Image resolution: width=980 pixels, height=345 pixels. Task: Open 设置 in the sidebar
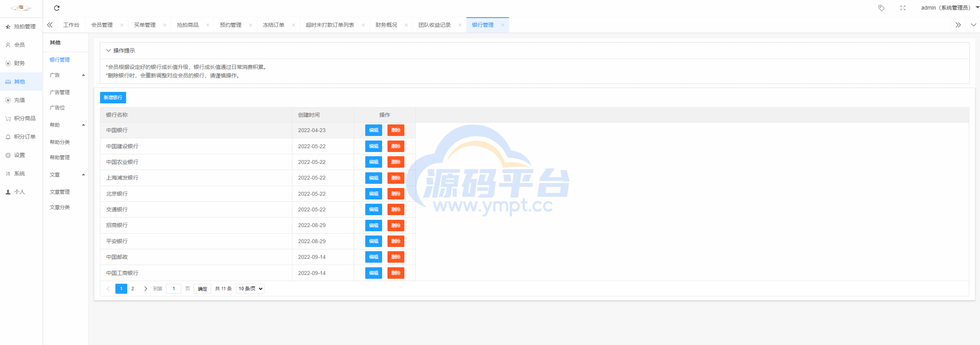click(x=21, y=155)
